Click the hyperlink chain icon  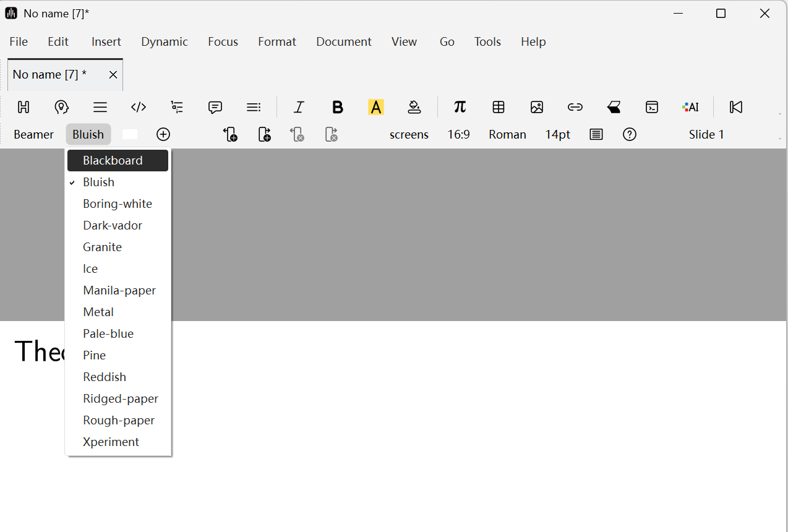tap(575, 107)
